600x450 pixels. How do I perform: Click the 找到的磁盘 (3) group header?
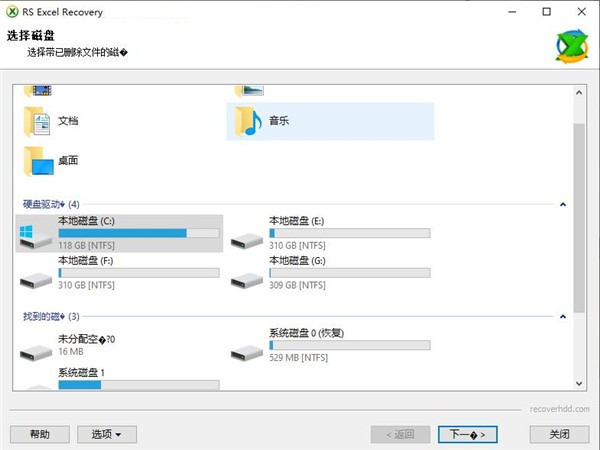[51, 316]
